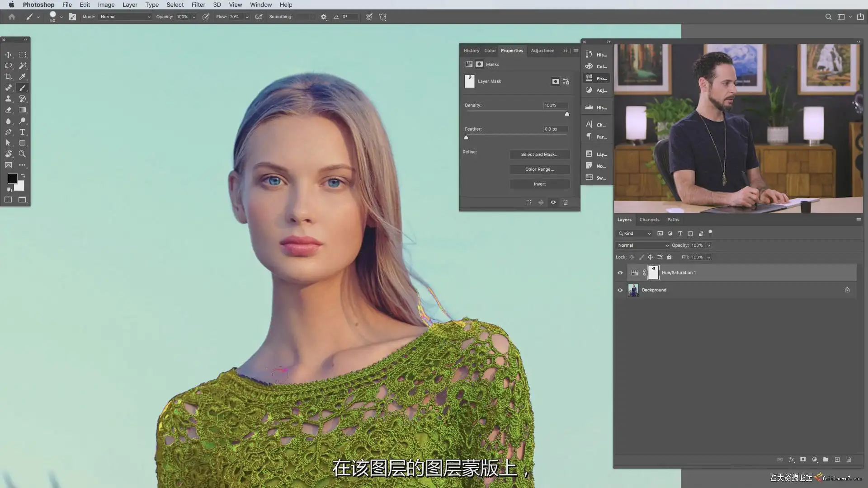Open the Filter menu
The width and height of the screenshot is (868, 488).
coord(198,5)
